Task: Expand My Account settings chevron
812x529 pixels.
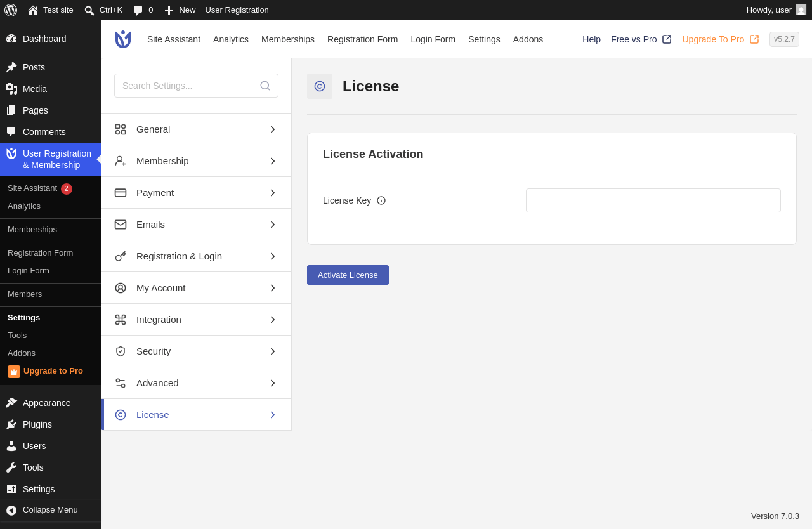Action: (273, 288)
